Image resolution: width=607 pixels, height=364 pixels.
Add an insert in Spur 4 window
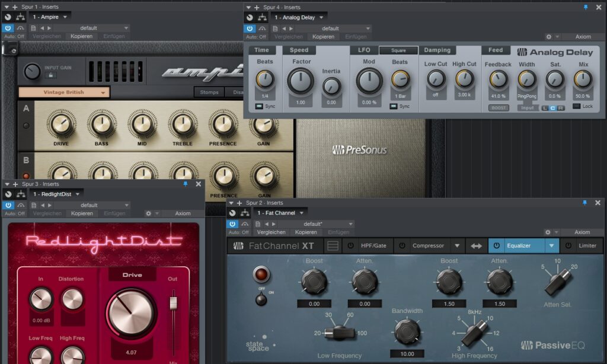[257, 7]
